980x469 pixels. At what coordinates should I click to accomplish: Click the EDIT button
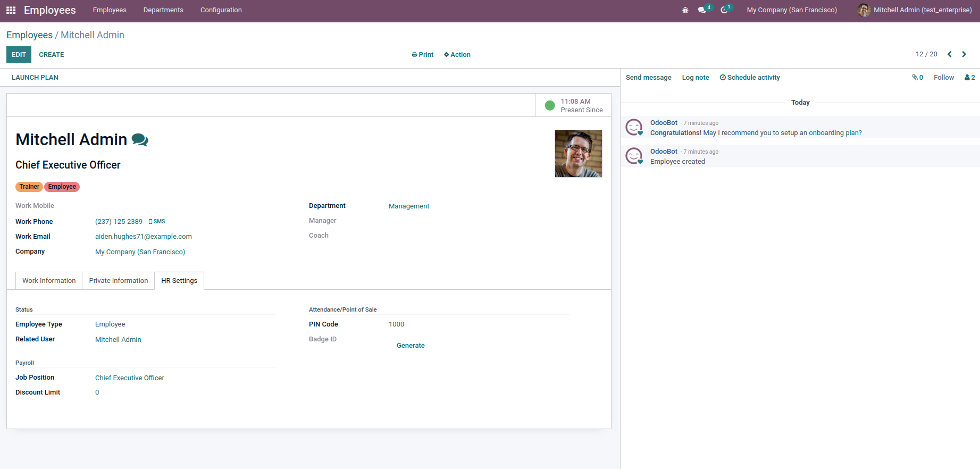coord(19,55)
